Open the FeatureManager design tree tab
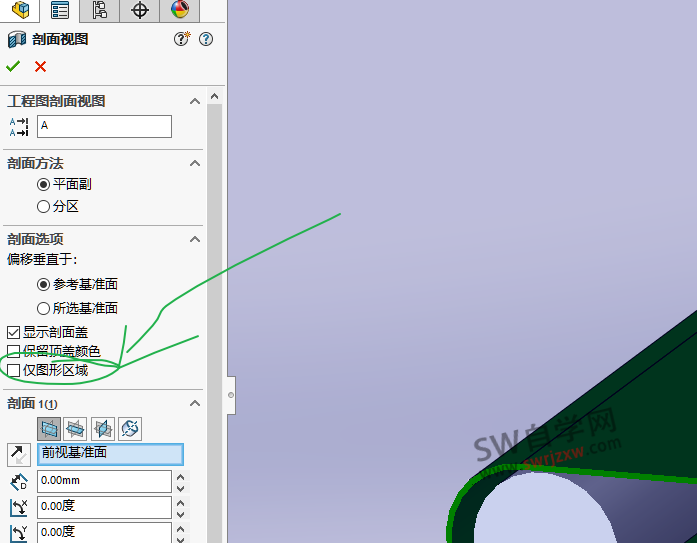 click(x=20, y=10)
